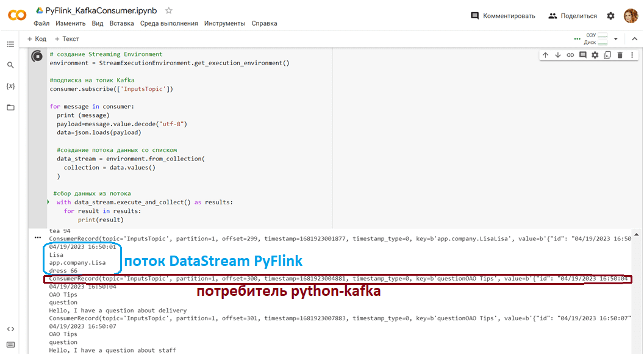
Task: Open the Файл menu
Action: [41, 23]
